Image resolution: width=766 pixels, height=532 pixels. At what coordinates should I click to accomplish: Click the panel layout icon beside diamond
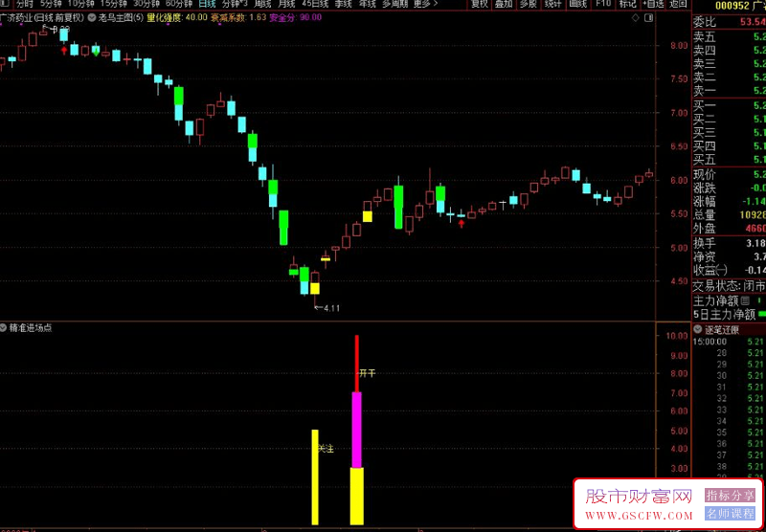tap(648, 18)
